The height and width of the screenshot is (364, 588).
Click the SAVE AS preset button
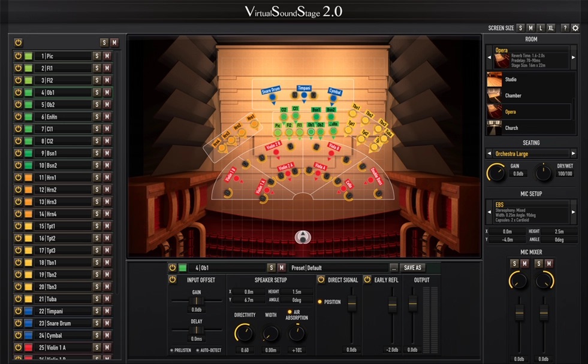(412, 268)
